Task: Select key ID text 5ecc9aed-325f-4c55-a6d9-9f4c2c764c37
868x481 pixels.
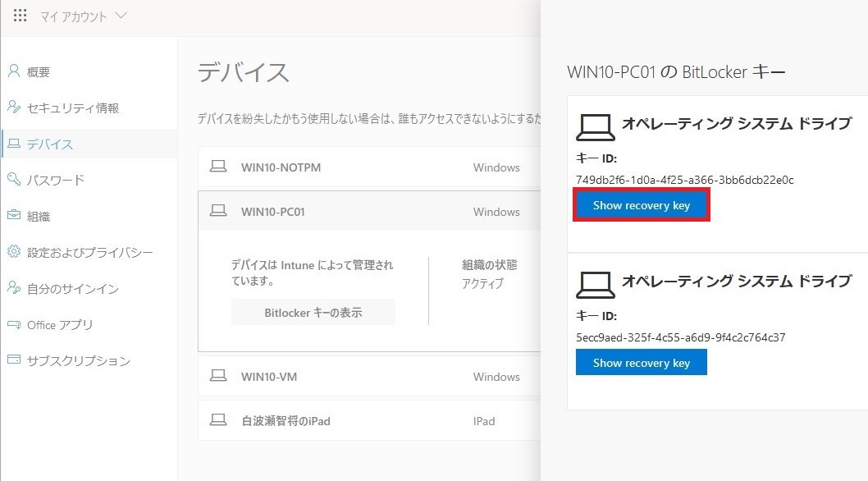Action: click(x=680, y=337)
